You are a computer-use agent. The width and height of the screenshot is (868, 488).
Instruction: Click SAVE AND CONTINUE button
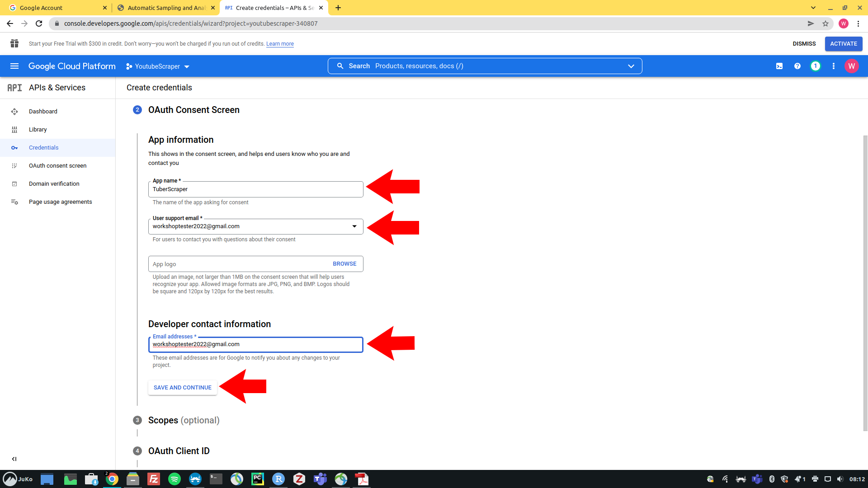point(183,388)
